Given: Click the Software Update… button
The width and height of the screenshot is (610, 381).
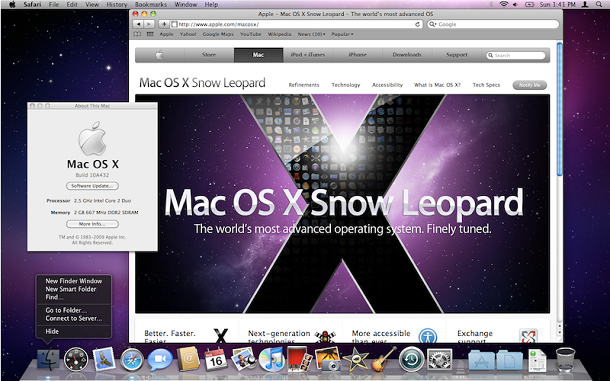Looking at the screenshot, I should tap(92, 186).
